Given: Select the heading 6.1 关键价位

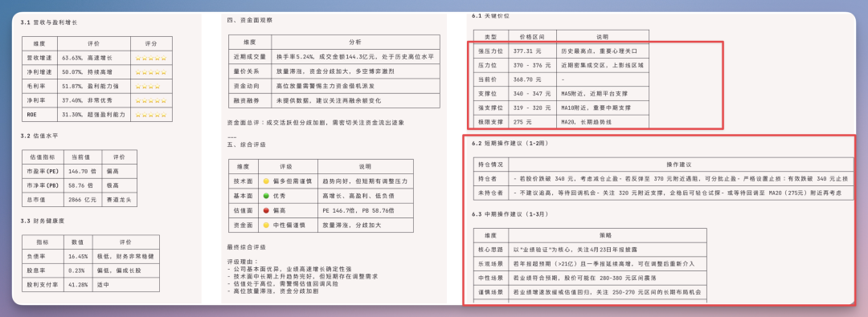Looking at the screenshot, I should pos(490,17).
